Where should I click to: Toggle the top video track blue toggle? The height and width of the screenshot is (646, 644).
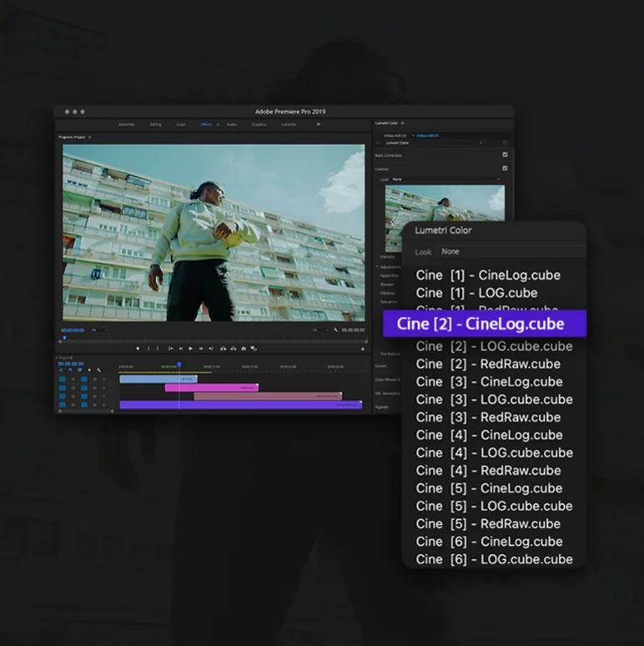click(62, 379)
